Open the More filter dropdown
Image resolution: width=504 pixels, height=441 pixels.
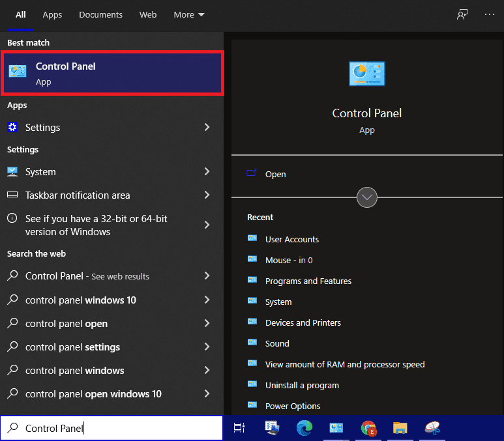[189, 15]
